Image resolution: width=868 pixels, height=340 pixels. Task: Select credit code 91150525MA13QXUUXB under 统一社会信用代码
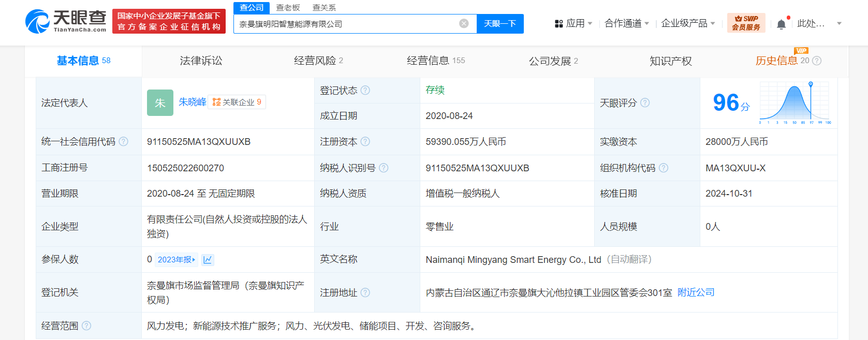coord(199,142)
